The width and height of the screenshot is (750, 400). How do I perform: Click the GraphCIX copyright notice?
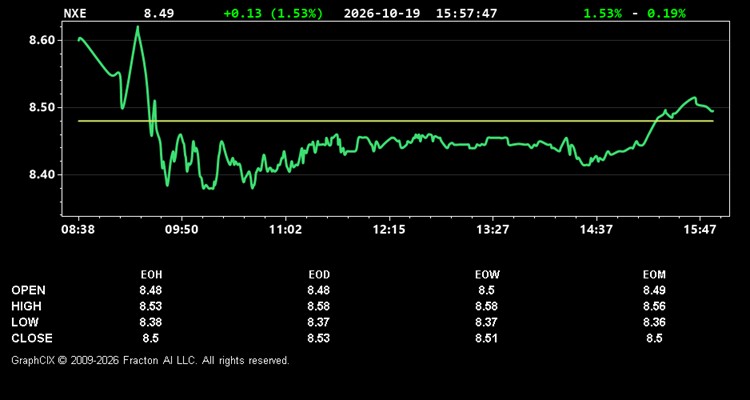pos(150,360)
